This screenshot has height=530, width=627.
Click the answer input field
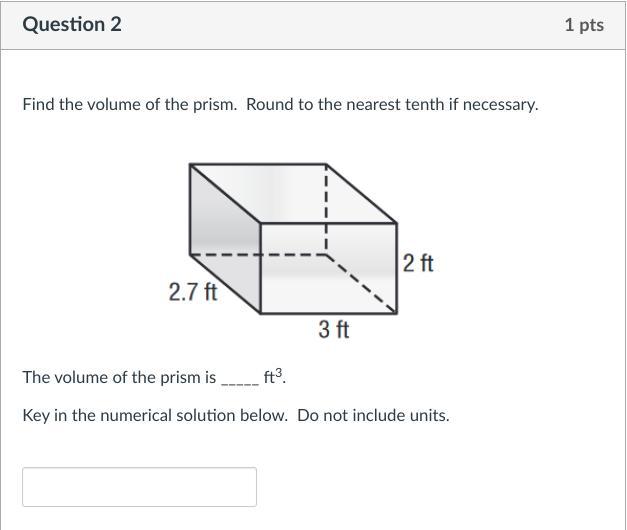pyautogui.click(x=139, y=487)
